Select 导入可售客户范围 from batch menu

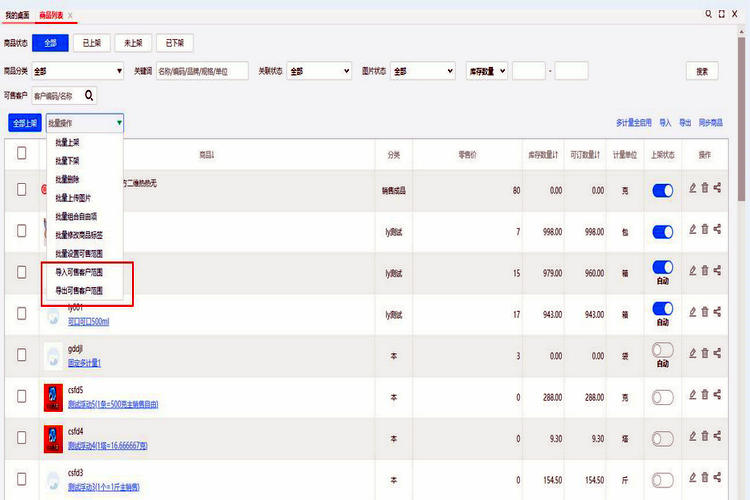[x=79, y=272]
